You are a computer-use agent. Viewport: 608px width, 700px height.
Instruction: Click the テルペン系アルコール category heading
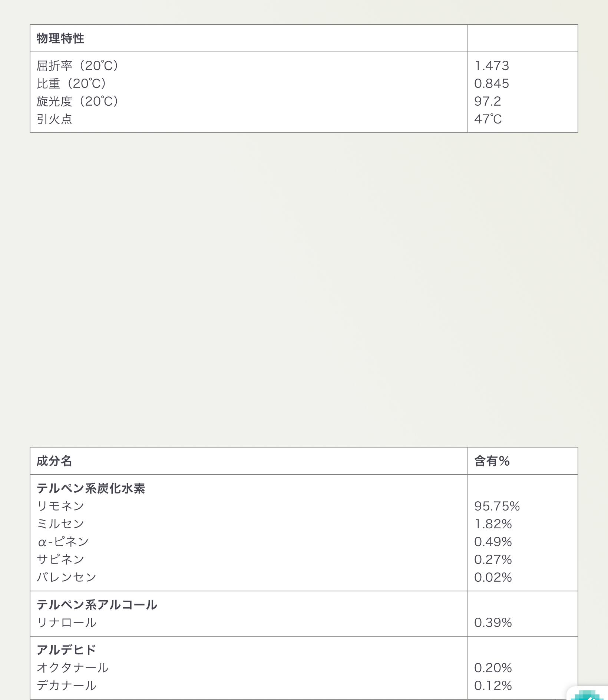pyautogui.click(x=97, y=605)
